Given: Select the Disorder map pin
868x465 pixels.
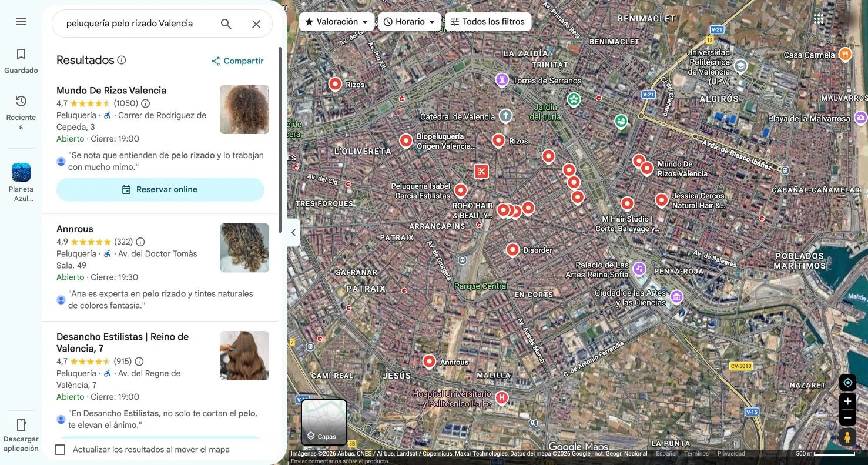Looking at the screenshot, I should [x=512, y=250].
